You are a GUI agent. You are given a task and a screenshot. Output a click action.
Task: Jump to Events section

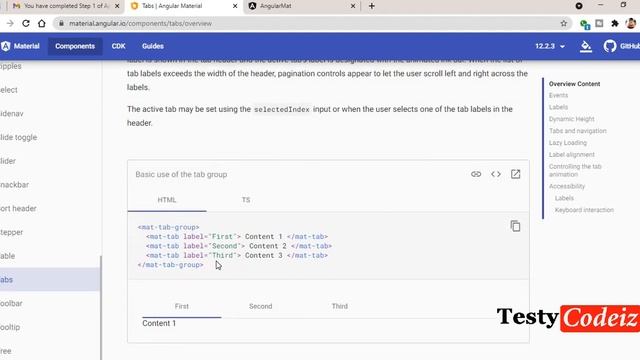[x=558, y=95]
